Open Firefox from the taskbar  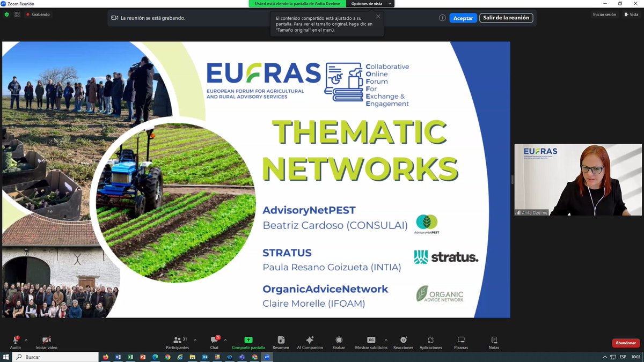click(105, 357)
